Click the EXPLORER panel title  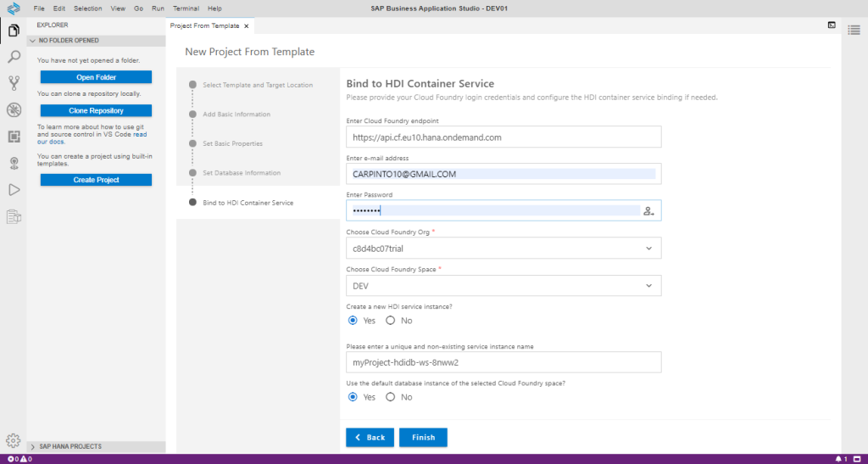(53, 25)
